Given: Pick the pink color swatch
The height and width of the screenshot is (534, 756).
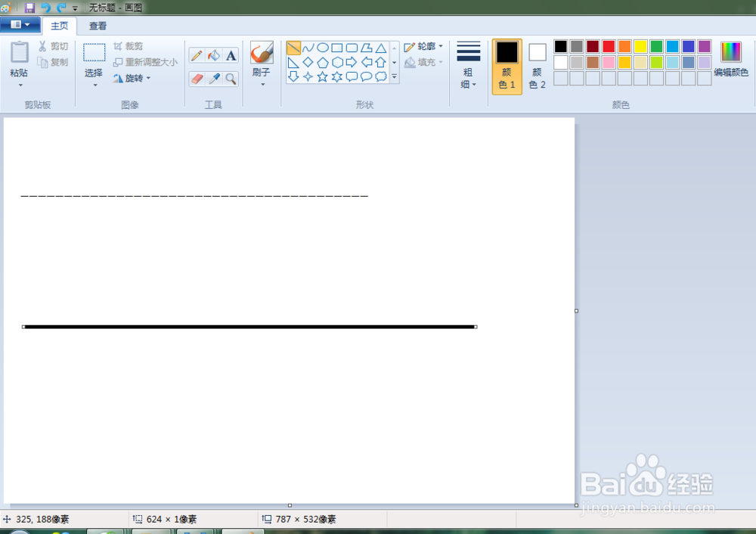Looking at the screenshot, I should pyautogui.click(x=609, y=62).
